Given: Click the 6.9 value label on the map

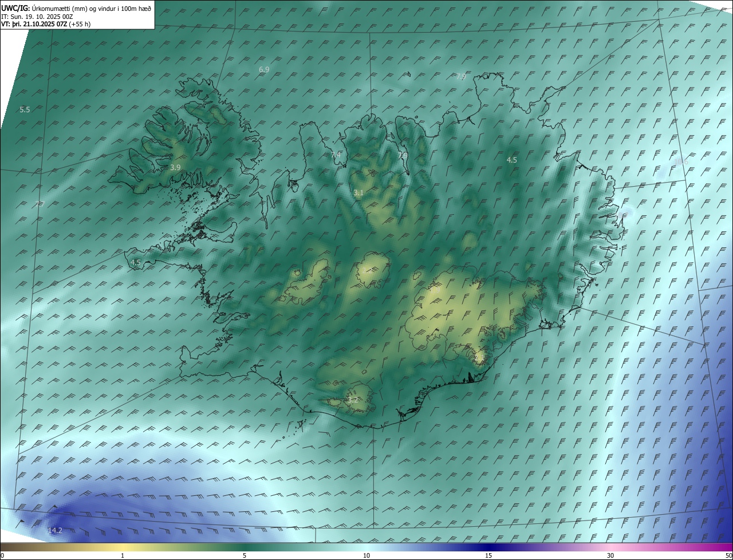Looking at the screenshot, I should click(264, 69).
